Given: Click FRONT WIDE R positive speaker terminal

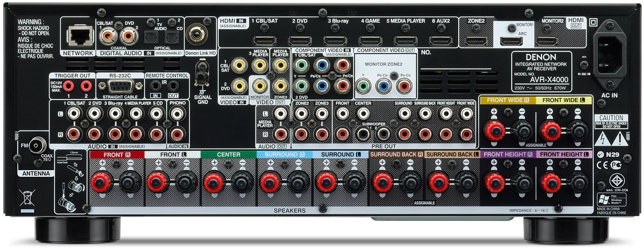Looking at the screenshot, I should coord(495,131).
